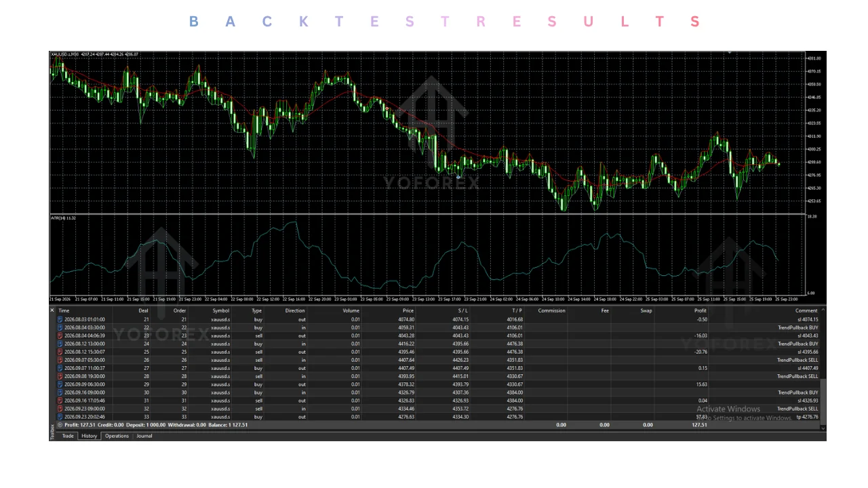Click the profit value 15.63
868x488 pixels.
[x=702, y=384]
